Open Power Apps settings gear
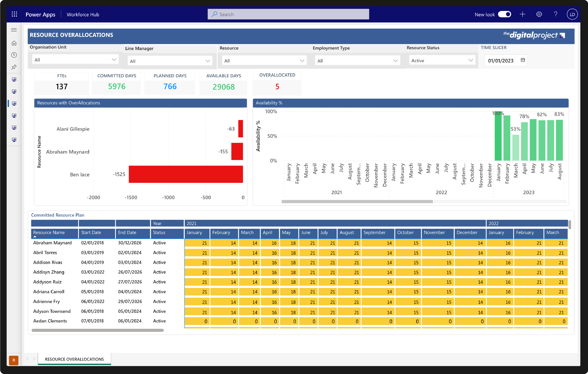The height and width of the screenshot is (374, 588). [x=539, y=14]
